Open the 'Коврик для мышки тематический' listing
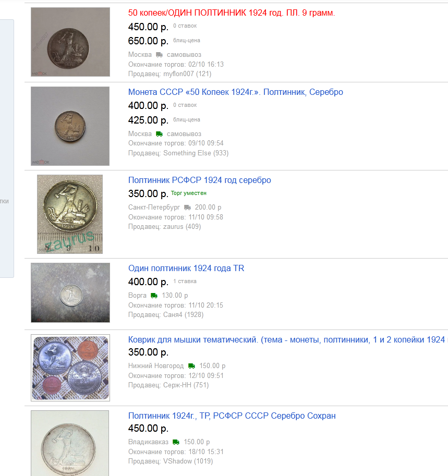The image size is (448, 476). point(288,340)
